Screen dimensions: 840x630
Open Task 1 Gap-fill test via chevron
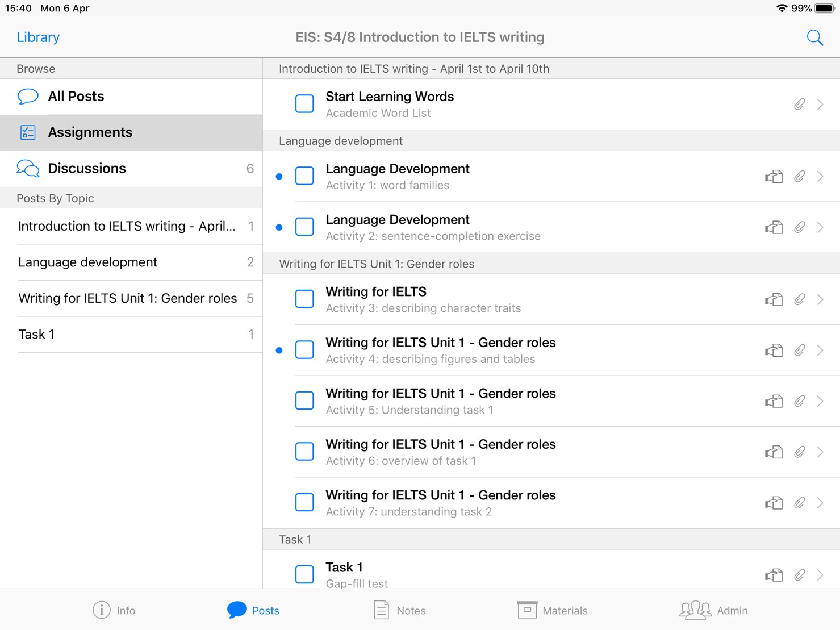pos(820,575)
